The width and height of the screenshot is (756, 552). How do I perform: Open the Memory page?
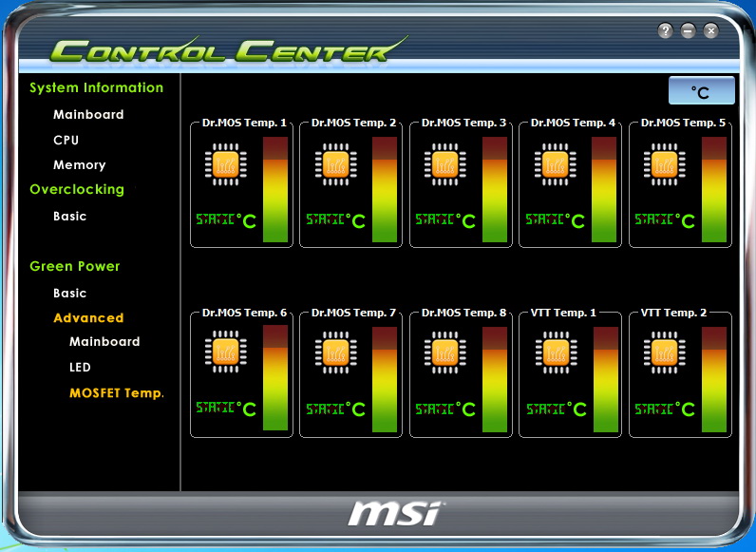[79, 164]
